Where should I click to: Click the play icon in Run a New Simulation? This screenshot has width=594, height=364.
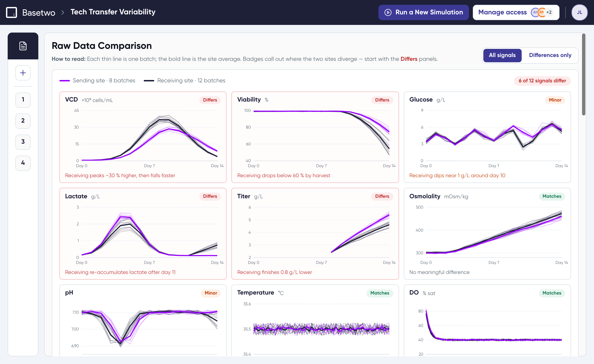tap(388, 12)
